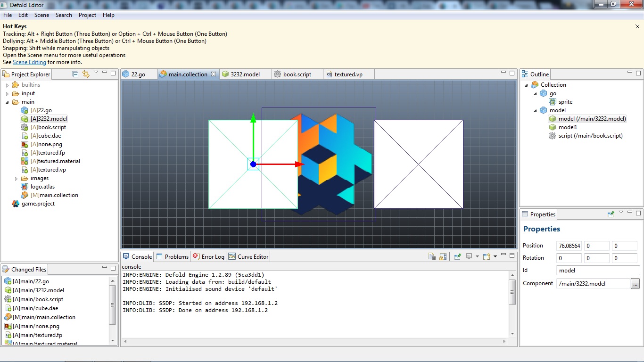
Task: Click the blue center gizmo handle
Action: click(253, 164)
